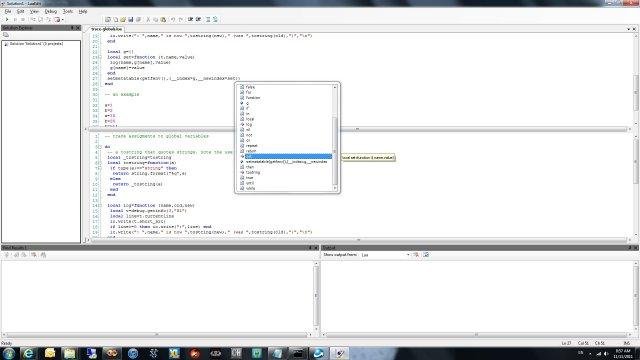Click the Save All toolbar icon

[138, 20]
